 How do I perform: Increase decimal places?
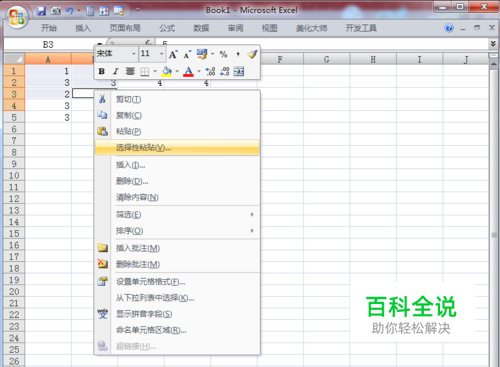pyautogui.click(x=210, y=71)
